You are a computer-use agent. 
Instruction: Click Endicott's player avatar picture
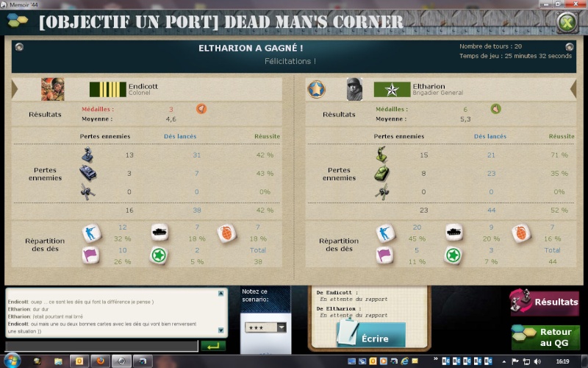point(52,89)
